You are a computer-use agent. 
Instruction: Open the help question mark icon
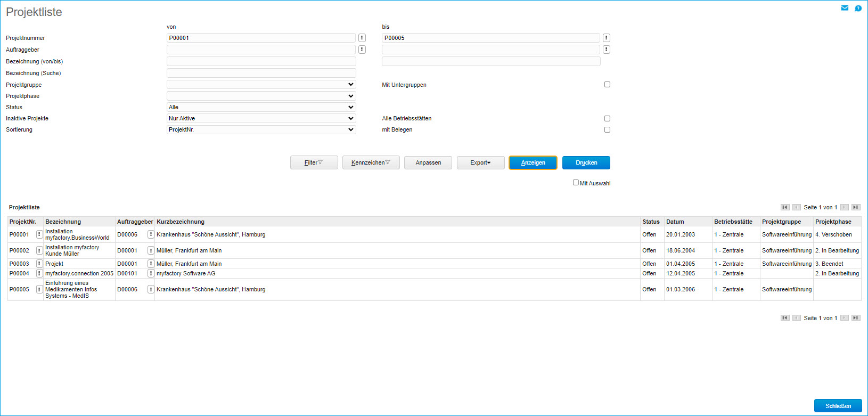[x=858, y=8]
